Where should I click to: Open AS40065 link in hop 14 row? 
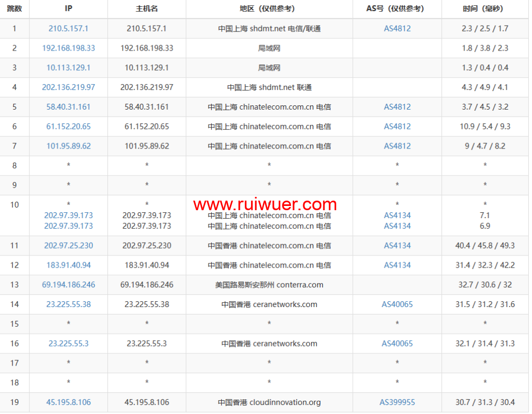(397, 304)
